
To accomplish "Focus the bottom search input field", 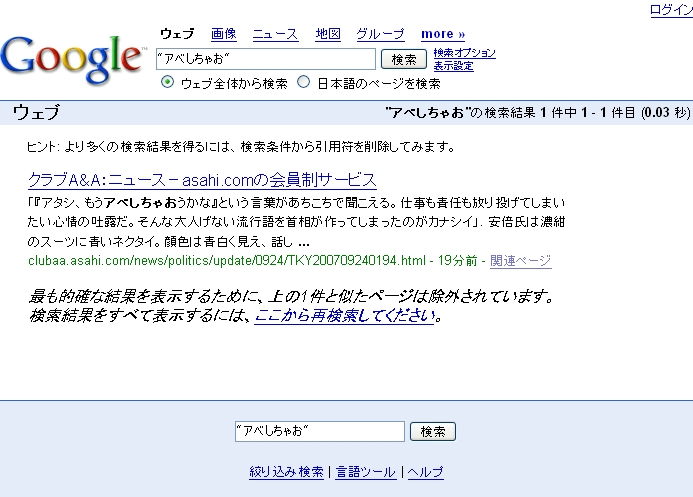I will [320, 431].
